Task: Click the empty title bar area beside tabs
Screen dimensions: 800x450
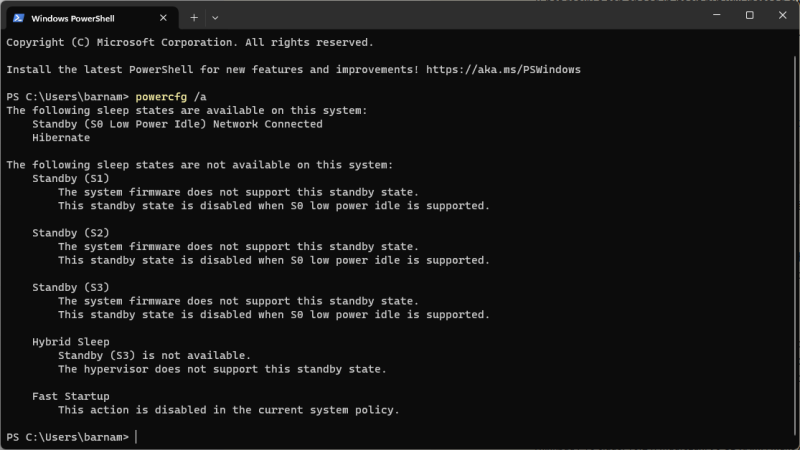Action: tap(459, 15)
